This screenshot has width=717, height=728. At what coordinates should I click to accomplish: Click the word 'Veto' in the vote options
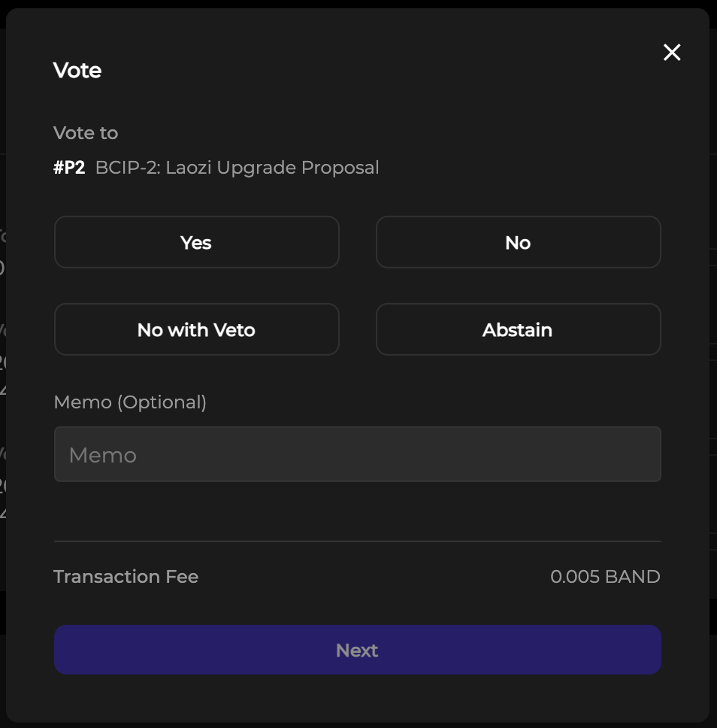(x=235, y=329)
